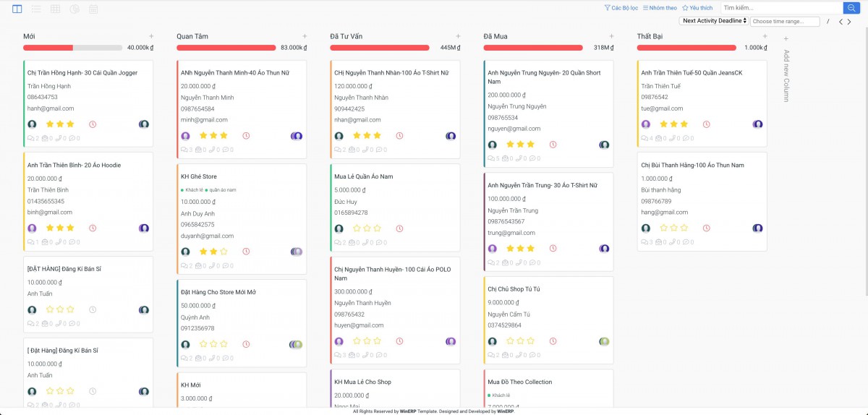Switch to the pivot table view icon
Viewport: 868px width, 415px height.
(x=55, y=9)
